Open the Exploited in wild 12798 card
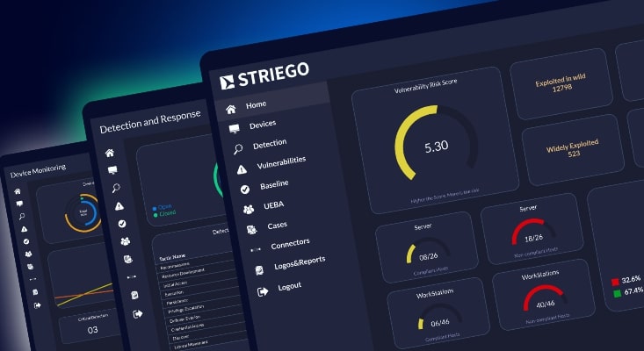This screenshot has width=644, height=351. (561, 83)
